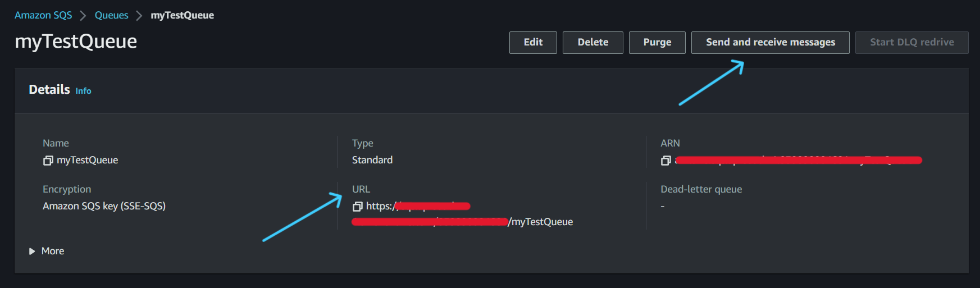The image size is (980, 288).
Task: Click myTestQueue in the breadcrumb trail
Action: coord(182,15)
